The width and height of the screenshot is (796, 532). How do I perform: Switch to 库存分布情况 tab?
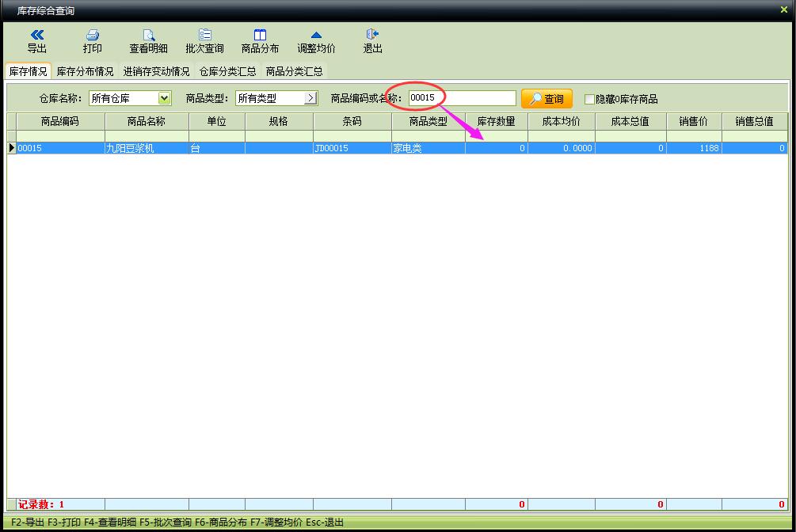[x=85, y=71]
